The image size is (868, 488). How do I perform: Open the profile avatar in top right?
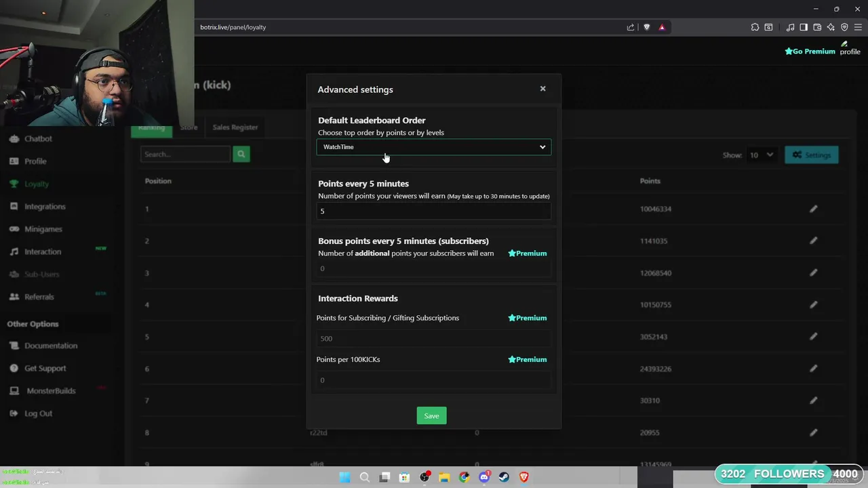(x=850, y=48)
